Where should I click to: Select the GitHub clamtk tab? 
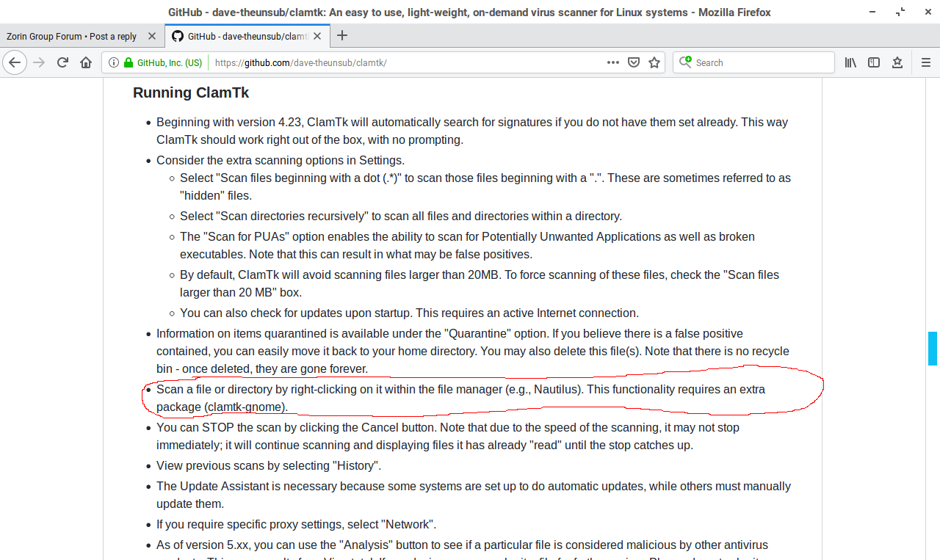(x=239, y=36)
